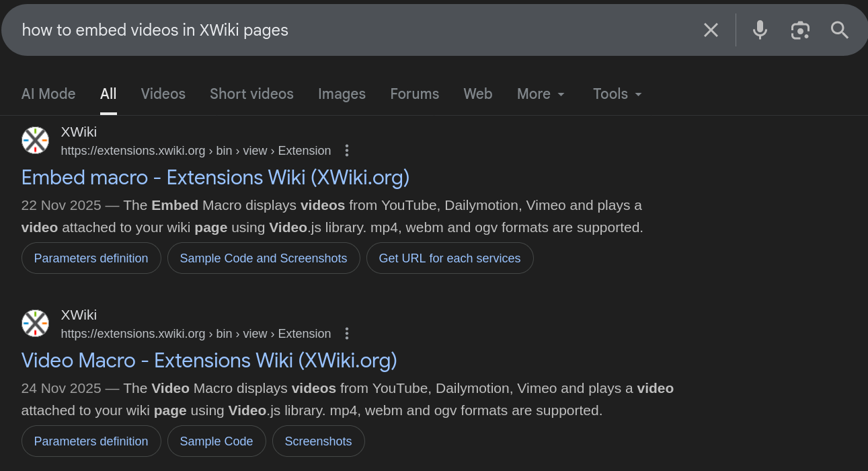
Task: Click the URL breadcrumb of Embed macro result
Action: pyautogui.click(x=196, y=151)
